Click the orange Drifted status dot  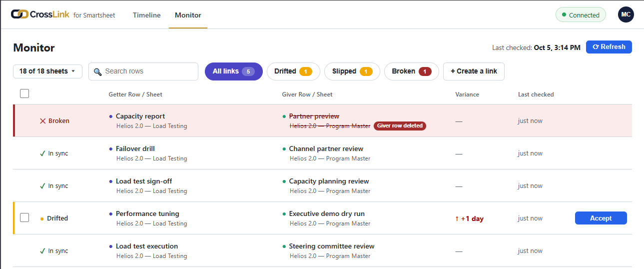pos(42,218)
